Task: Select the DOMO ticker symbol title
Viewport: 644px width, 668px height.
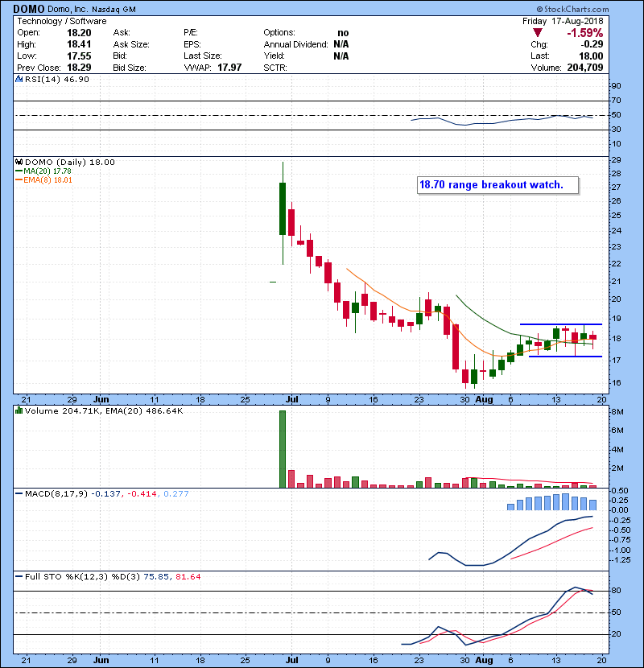Action: [29, 9]
